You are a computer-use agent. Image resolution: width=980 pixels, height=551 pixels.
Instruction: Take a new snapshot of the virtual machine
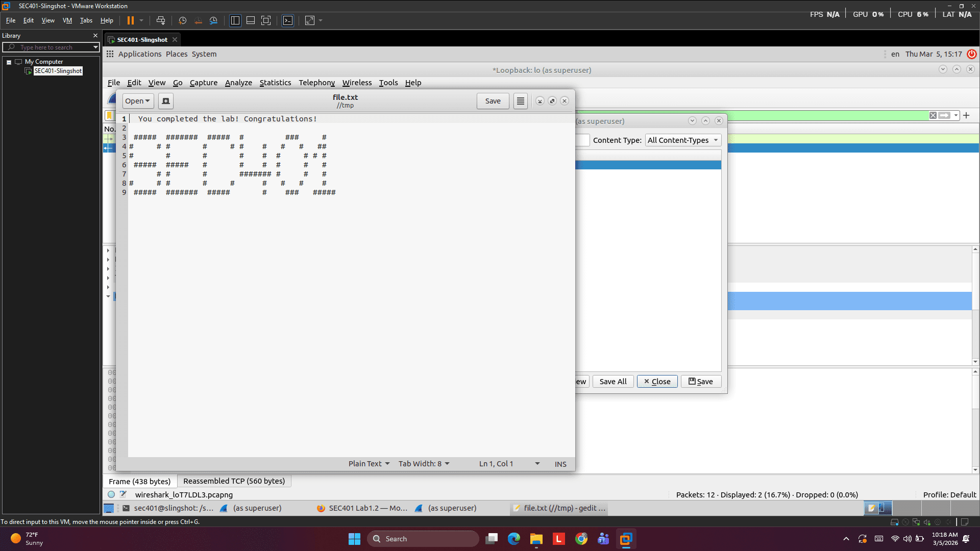pos(183,20)
